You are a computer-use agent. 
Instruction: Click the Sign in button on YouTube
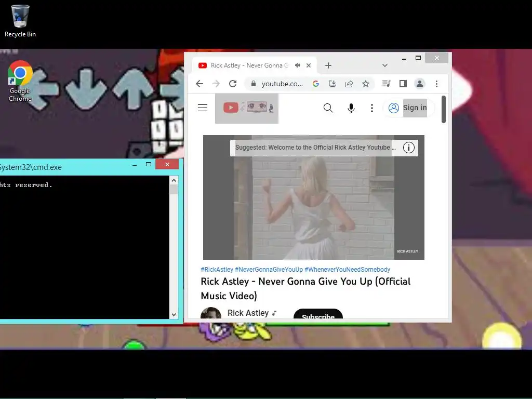[x=408, y=108]
